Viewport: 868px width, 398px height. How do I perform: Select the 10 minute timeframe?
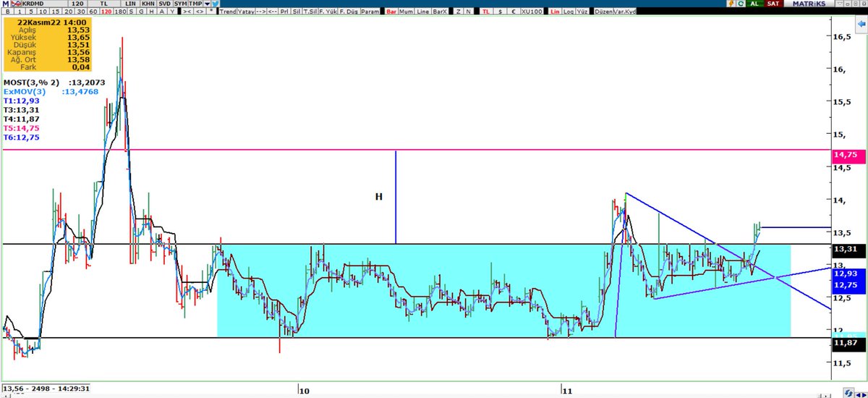[x=43, y=12]
